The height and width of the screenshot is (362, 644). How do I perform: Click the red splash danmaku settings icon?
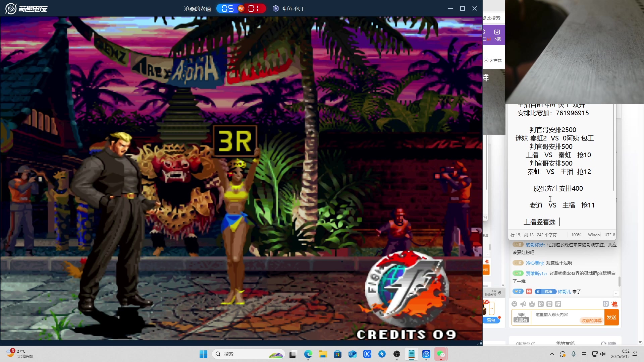[614, 304]
